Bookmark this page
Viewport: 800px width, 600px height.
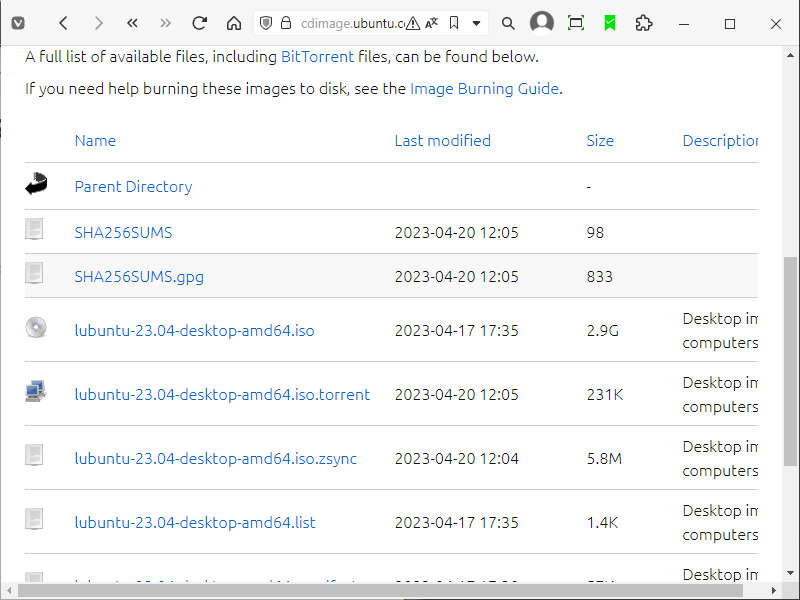pyautogui.click(x=454, y=23)
